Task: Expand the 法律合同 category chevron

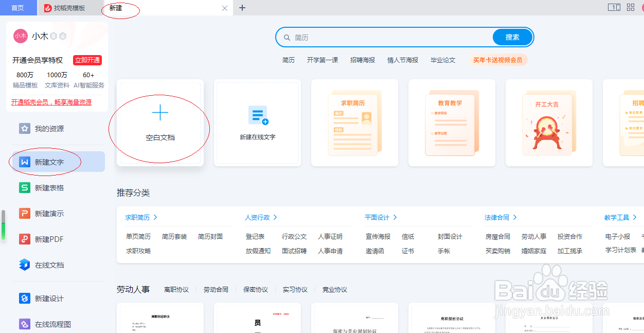Action: [x=514, y=217]
